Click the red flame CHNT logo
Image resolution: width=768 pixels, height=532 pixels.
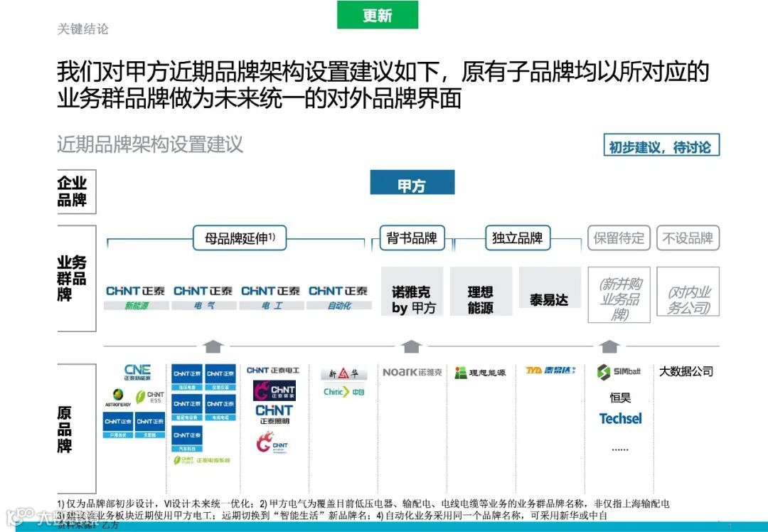272,443
